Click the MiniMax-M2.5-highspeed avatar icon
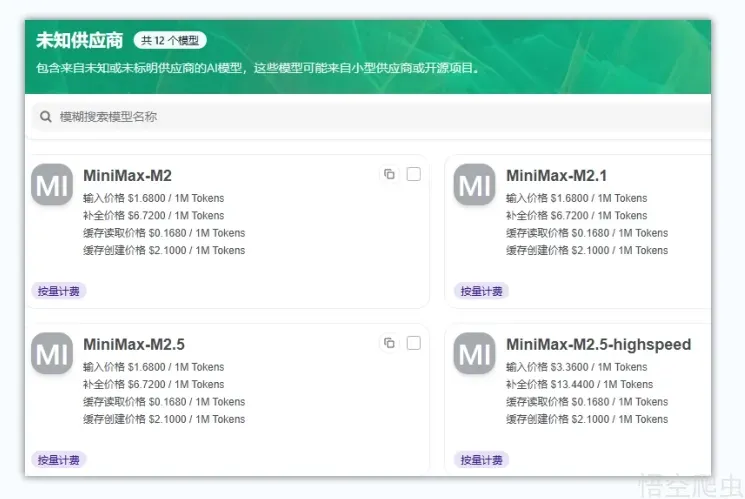This screenshot has height=499, width=745. pos(475,353)
